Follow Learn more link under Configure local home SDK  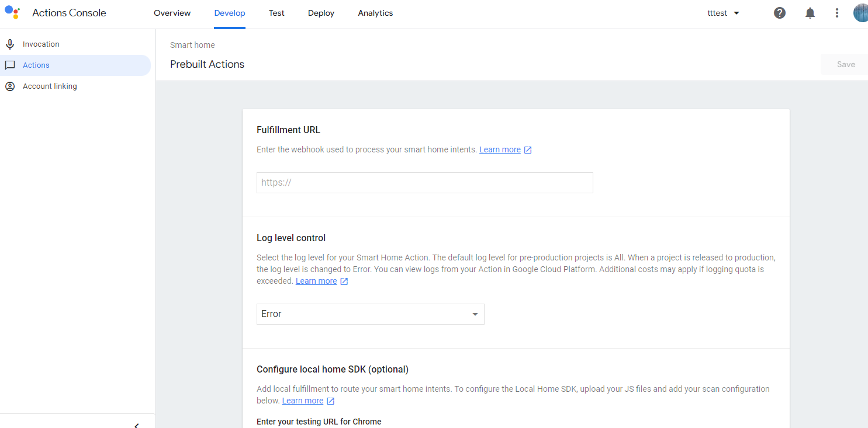pyautogui.click(x=303, y=401)
